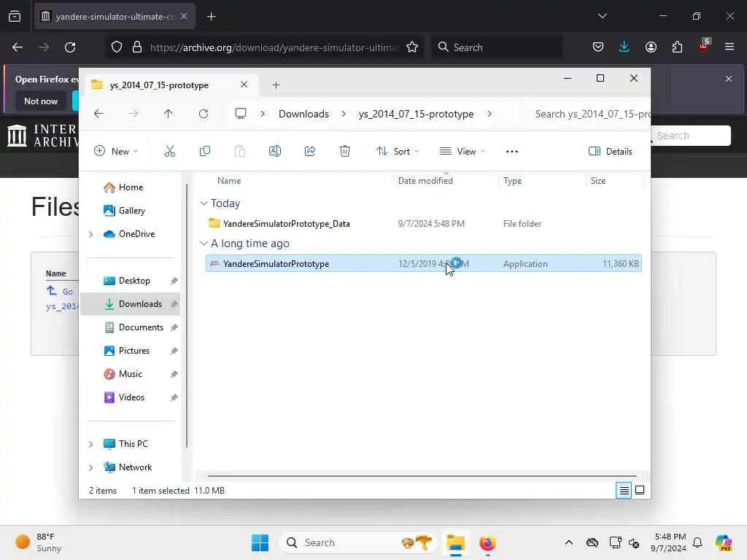Viewport: 747px width, 560px height.
Task: Open Firefox account icon
Action: pyautogui.click(x=651, y=47)
